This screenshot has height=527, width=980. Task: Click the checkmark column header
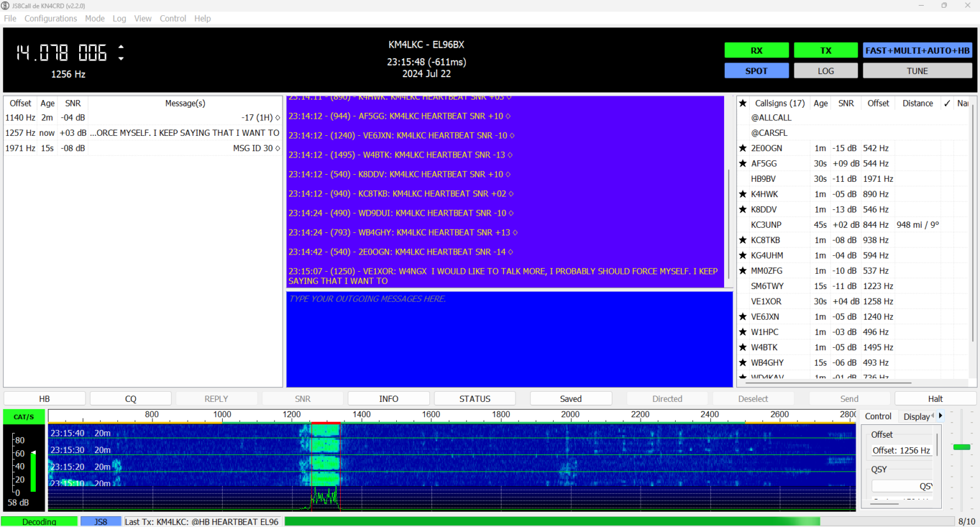click(947, 103)
